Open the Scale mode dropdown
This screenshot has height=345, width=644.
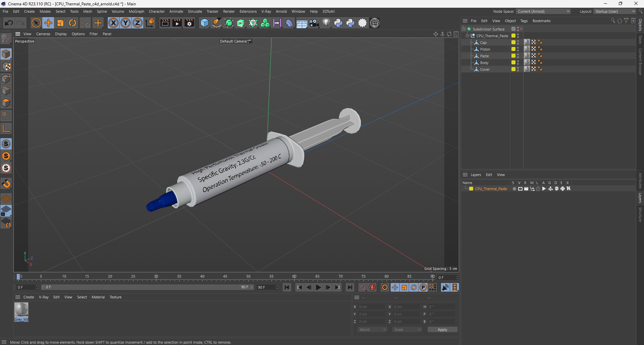coord(407,330)
